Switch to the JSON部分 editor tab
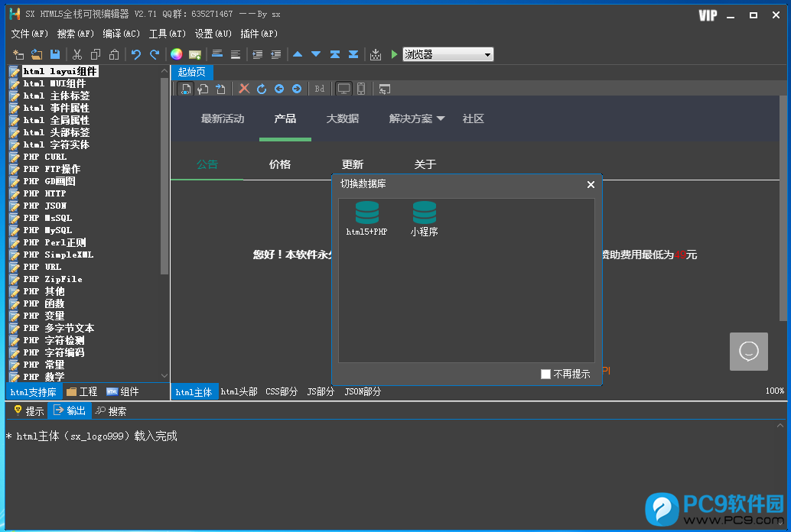The width and height of the screenshot is (791, 532). [363, 392]
